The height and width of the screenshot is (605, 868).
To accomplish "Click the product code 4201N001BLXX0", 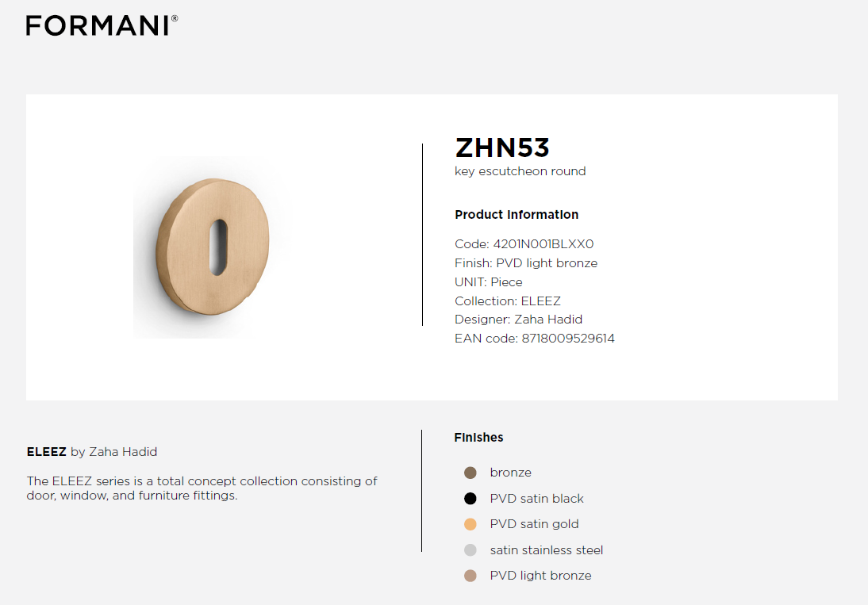I will tap(543, 244).
